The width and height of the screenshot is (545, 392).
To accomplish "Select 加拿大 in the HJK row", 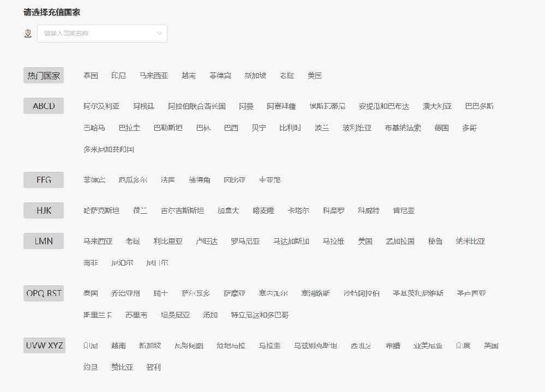I will 229,210.
